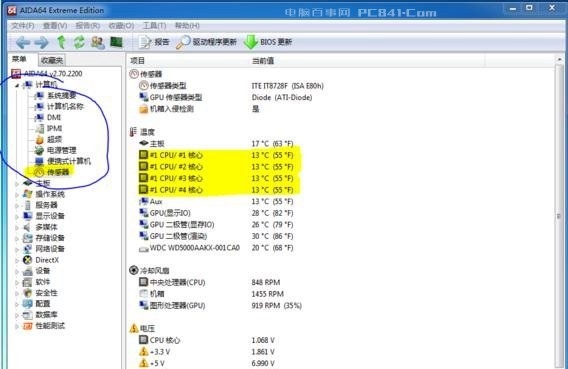Open the 工具(T) menu
Image resolution: width=568 pixels, height=369 pixels.
pyautogui.click(x=154, y=26)
